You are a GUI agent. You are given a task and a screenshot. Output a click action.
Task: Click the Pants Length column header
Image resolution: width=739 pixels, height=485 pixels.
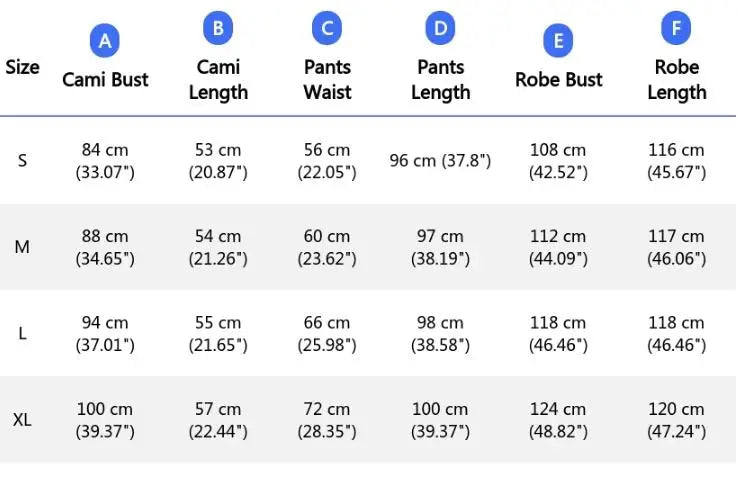click(440, 79)
